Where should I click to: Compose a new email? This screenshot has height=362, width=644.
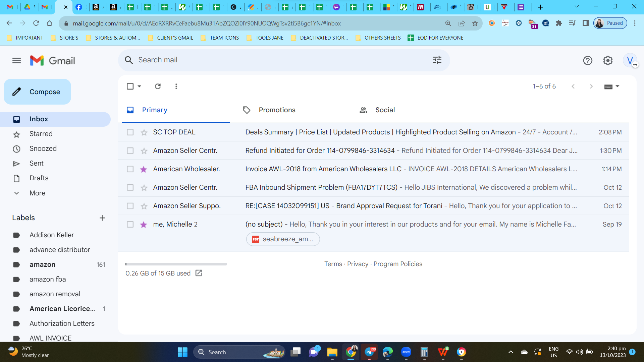(x=37, y=92)
